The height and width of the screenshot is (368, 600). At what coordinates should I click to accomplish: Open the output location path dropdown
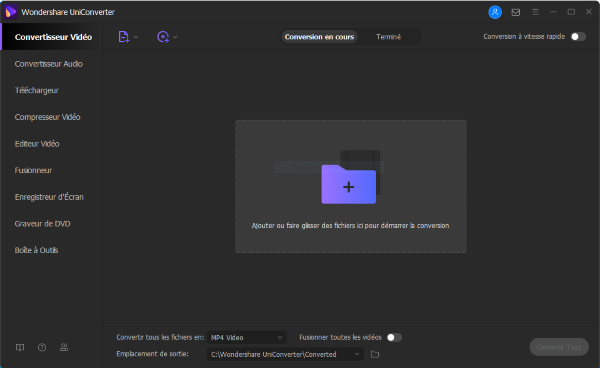[285, 354]
